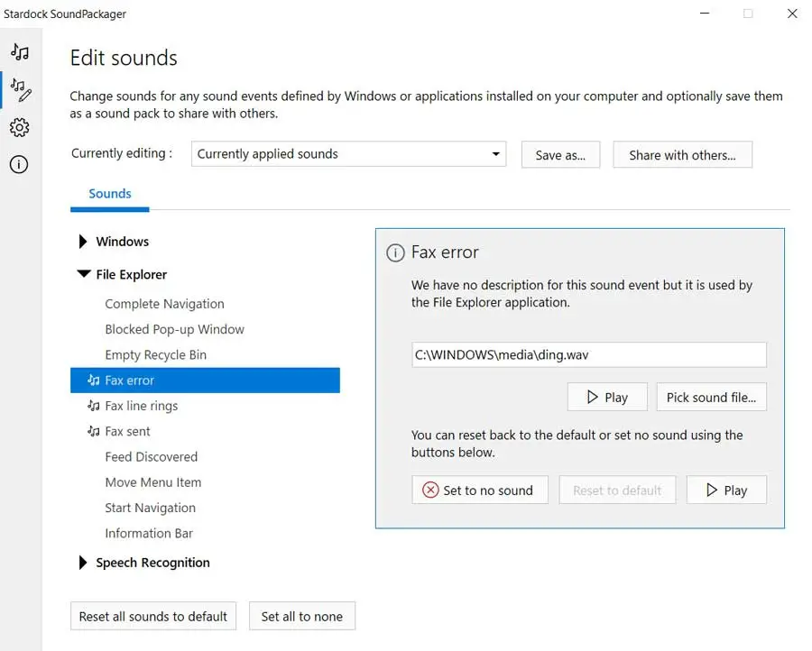Click the sound file path field

(x=588, y=355)
